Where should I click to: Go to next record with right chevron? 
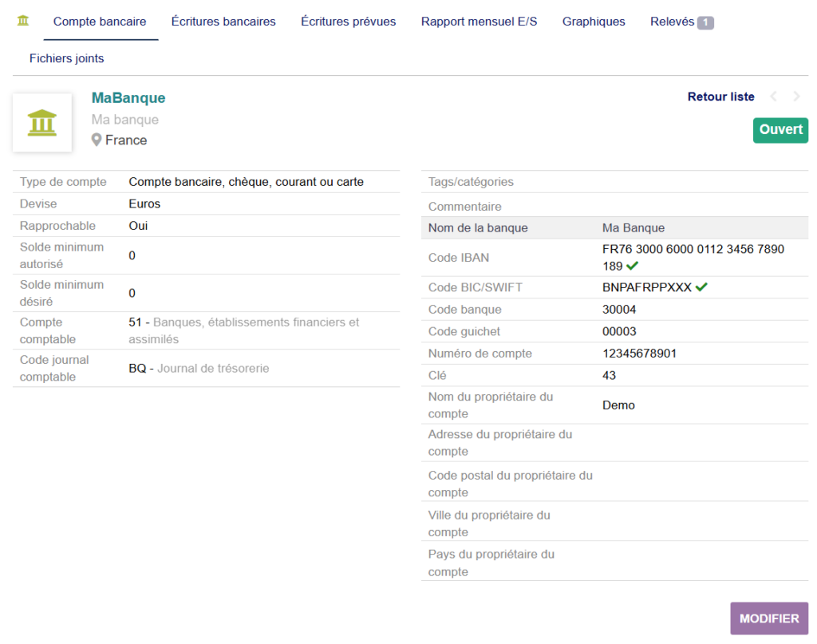pos(796,97)
